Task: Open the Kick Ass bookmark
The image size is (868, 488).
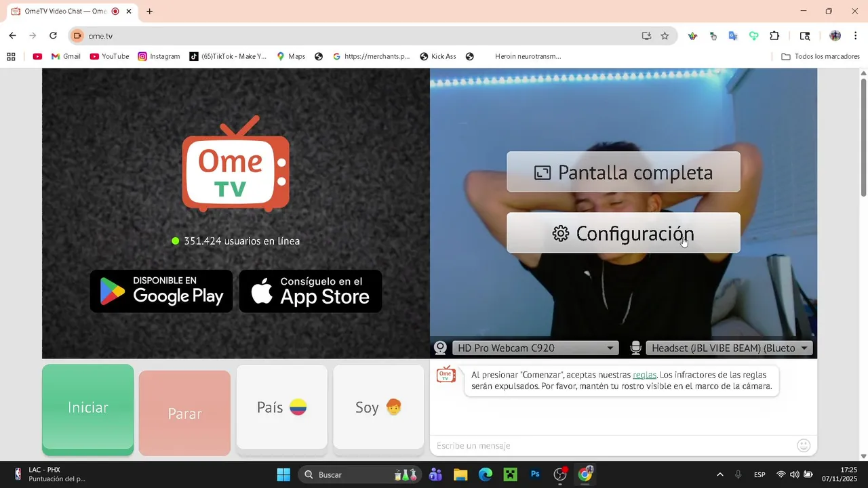Action: point(438,56)
